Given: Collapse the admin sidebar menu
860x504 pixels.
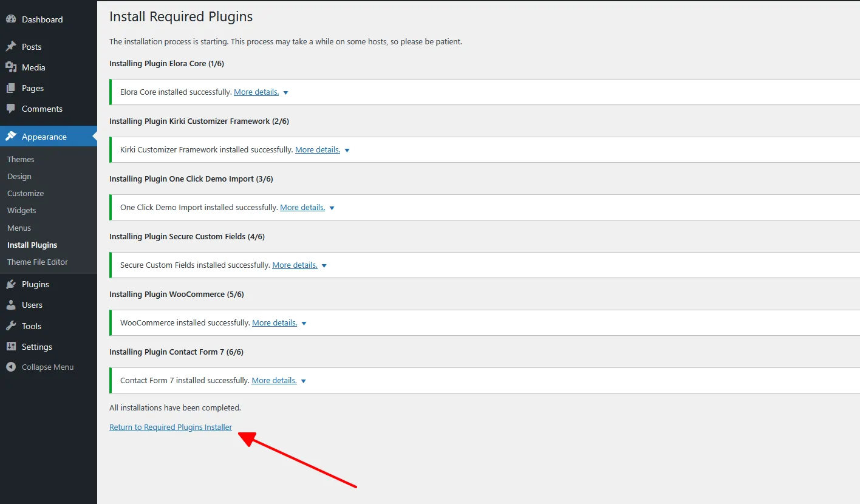Looking at the screenshot, I should pyautogui.click(x=40, y=367).
